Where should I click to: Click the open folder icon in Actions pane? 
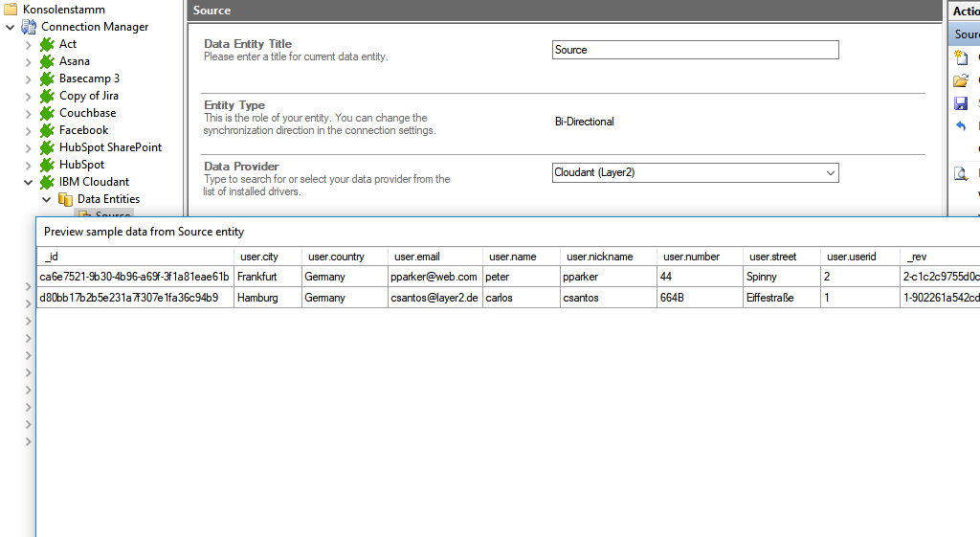961,80
